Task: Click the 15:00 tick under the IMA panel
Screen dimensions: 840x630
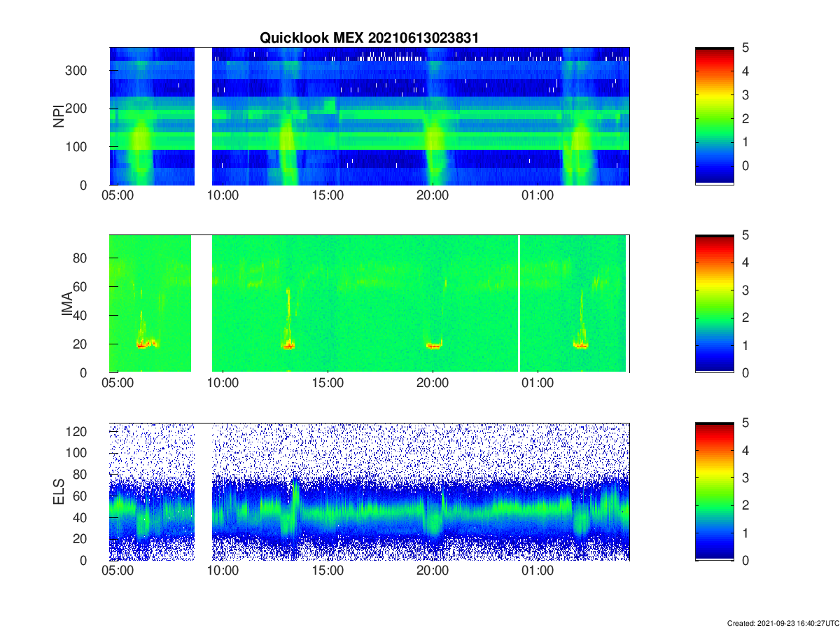Action: pos(328,384)
